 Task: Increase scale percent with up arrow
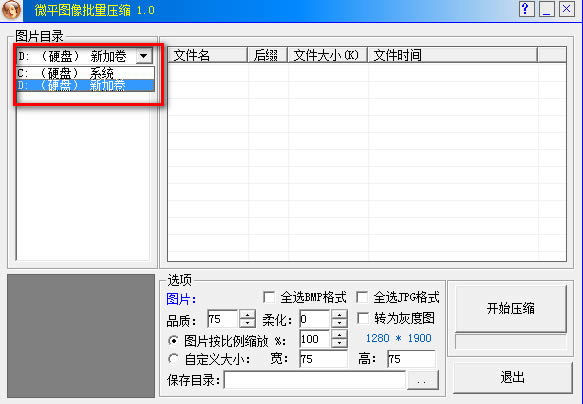pos(339,334)
